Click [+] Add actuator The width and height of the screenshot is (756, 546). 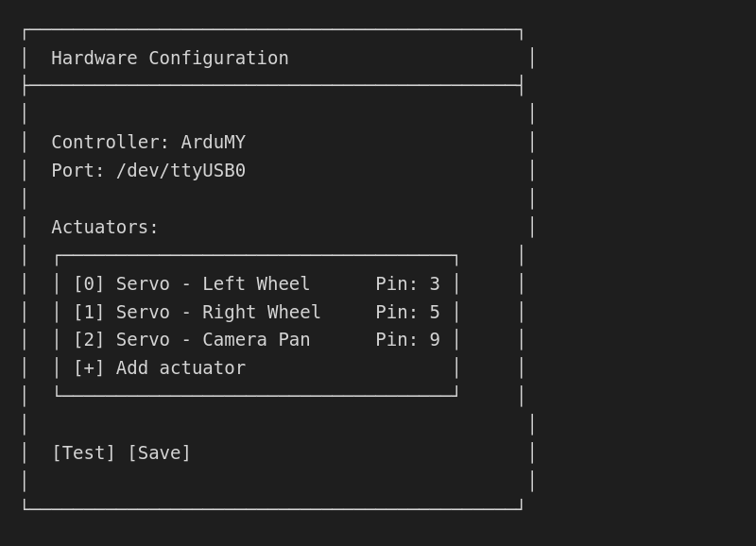[159, 367]
